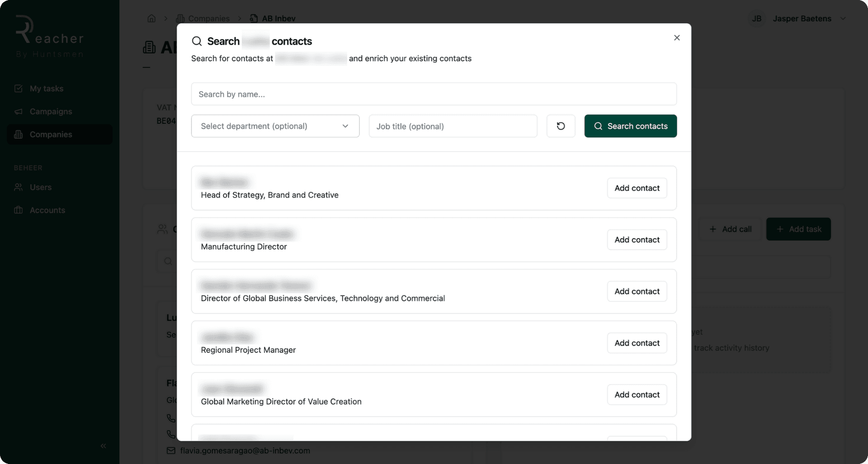868x464 pixels.
Task: Click the Add task button
Action: click(x=798, y=229)
